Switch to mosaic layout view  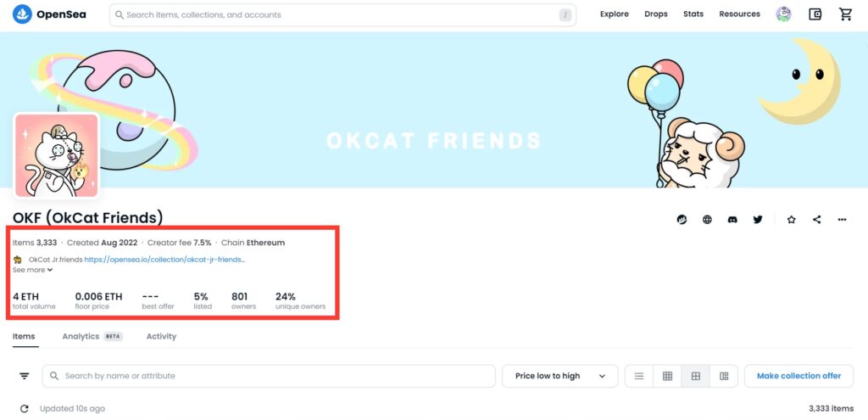[x=724, y=376]
